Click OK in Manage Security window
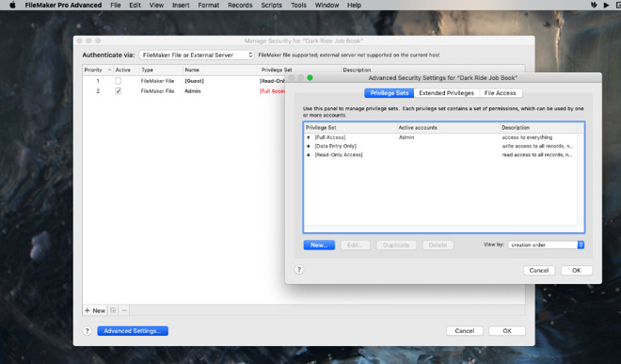621x364 pixels. pyautogui.click(x=507, y=331)
